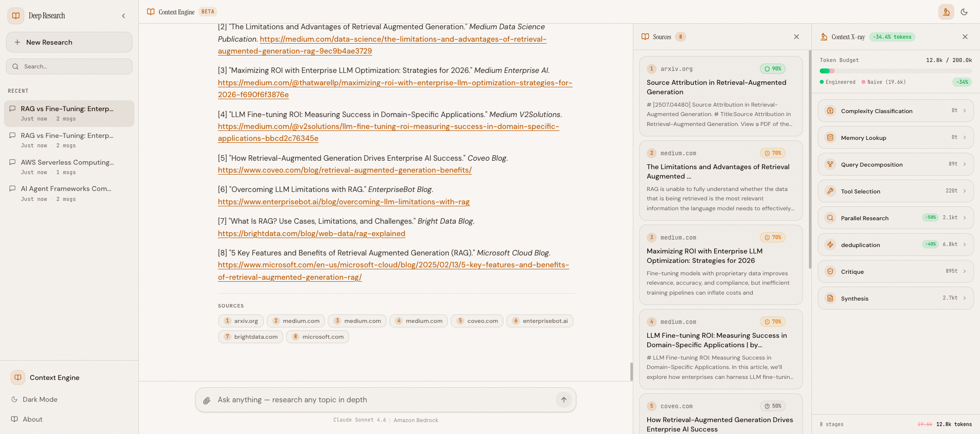980x434 pixels.
Task: Collapse the sidebar with the chevron
Action: coord(123,16)
